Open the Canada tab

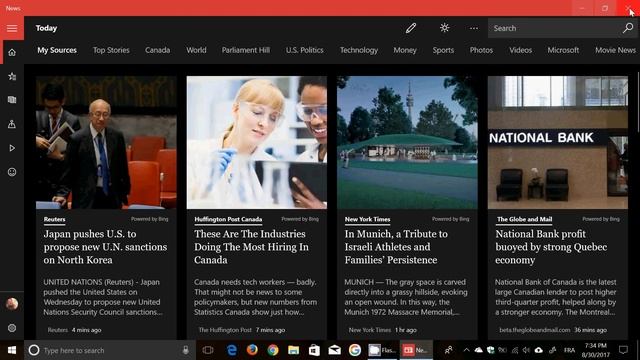click(x=158, y=50)
